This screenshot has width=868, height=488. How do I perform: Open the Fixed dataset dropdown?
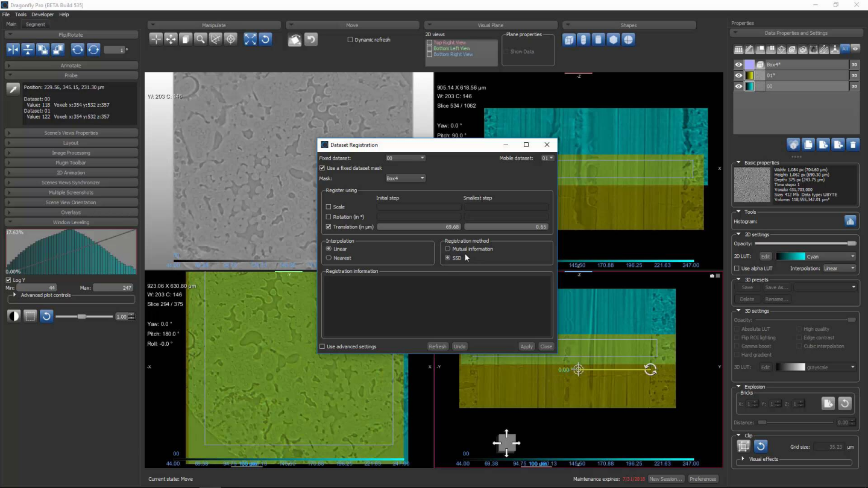(406, 158)
